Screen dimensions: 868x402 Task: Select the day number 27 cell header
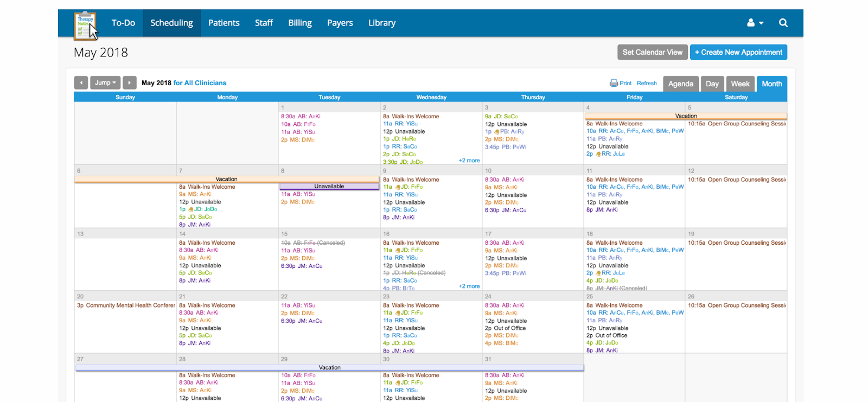point(80,359)
